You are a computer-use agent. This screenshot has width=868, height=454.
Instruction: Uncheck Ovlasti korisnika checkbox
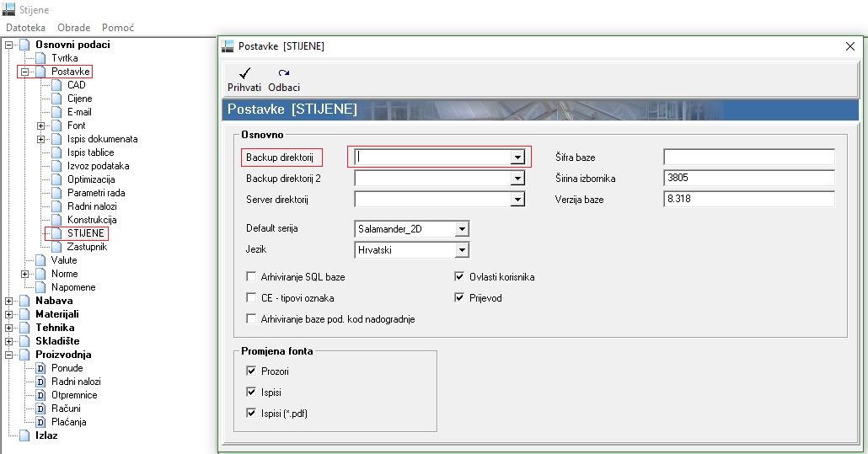pyautogui.click(x=459, y=276)
